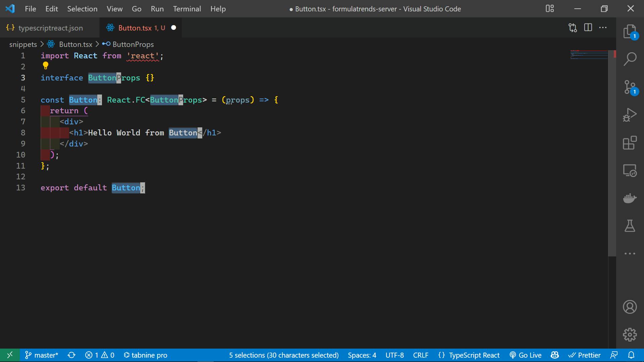Click the vertical editor scrollbar
644x362 pixels.
pos(612,154)
